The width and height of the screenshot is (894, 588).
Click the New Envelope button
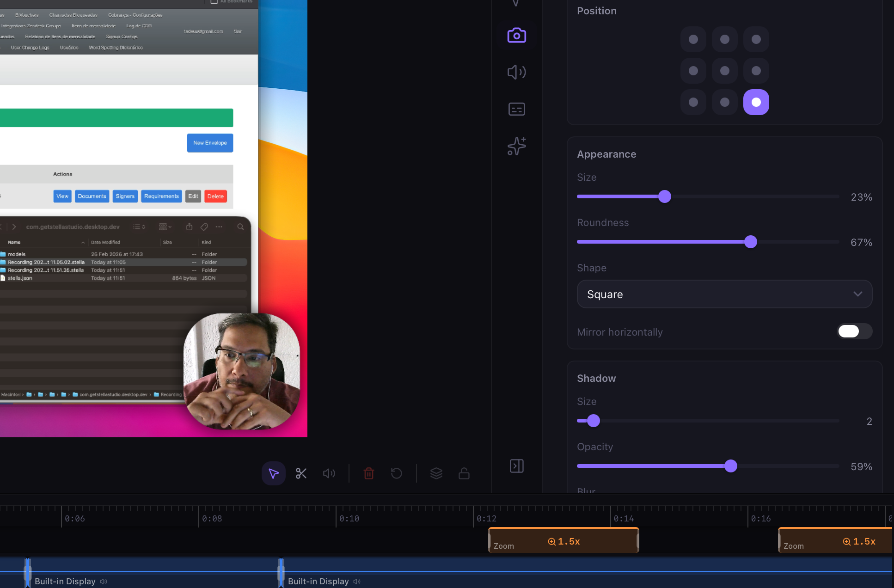(x=209, y=143)
